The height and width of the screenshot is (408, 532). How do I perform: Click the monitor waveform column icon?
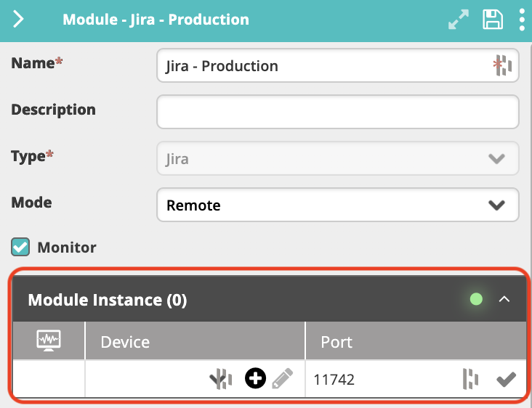(x=49, y=340)
